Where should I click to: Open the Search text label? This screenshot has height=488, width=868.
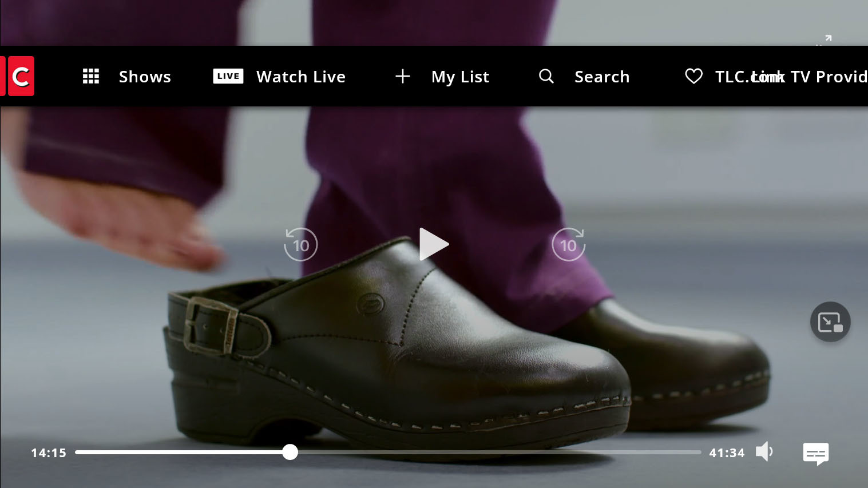coord(601,77)
